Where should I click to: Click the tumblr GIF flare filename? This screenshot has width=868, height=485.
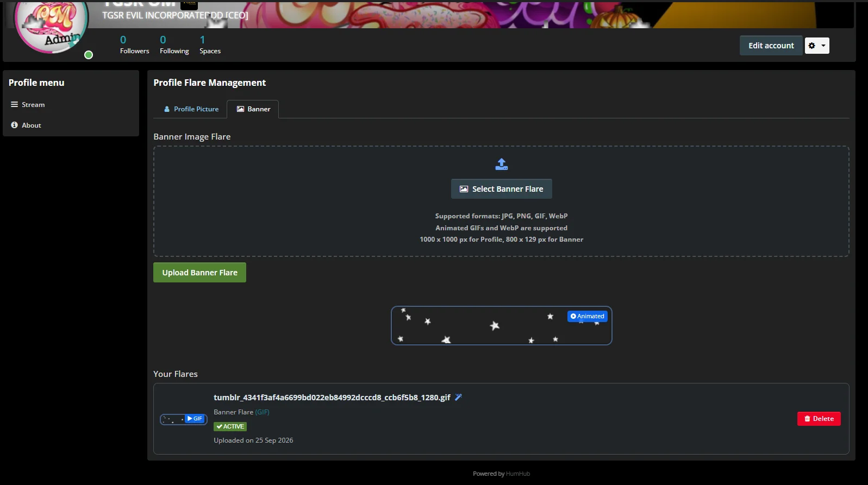coord(332,398)
